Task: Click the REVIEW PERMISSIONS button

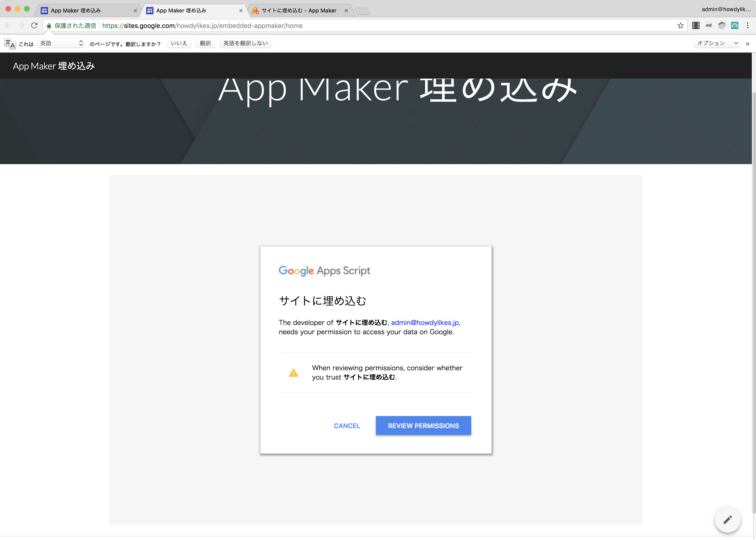Action: 423,426
